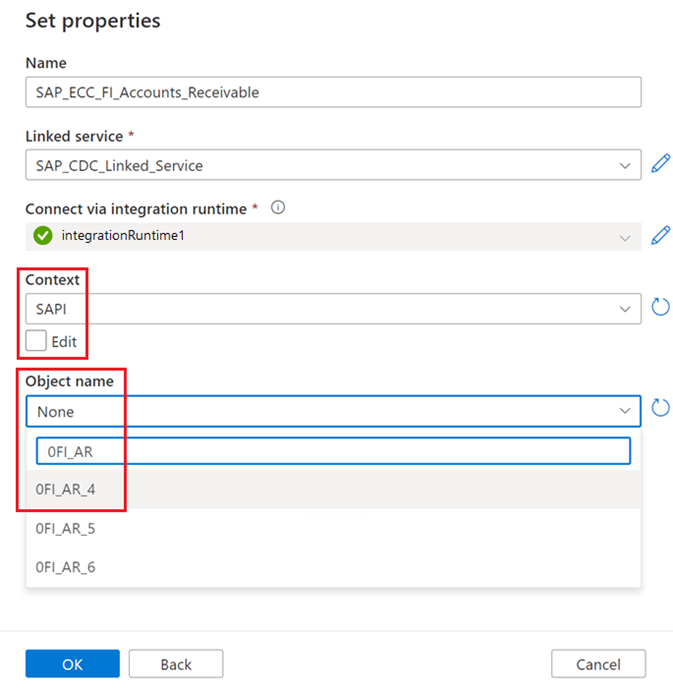Click the Edit label beside the checkbox
This screenshot has height=697, width=673.
(x=64, y=341)
